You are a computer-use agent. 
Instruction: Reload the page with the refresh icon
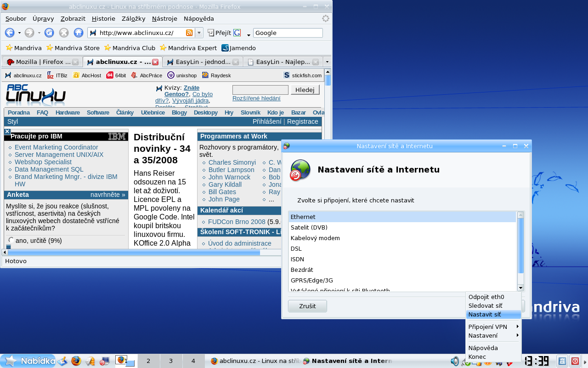pyautogui.click(x=49, y=33)
